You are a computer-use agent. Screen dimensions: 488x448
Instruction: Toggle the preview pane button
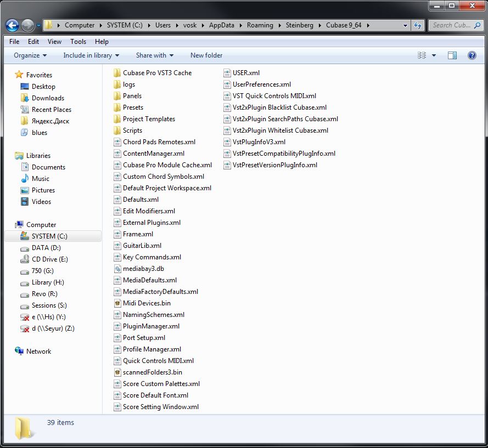click(452, 55)
